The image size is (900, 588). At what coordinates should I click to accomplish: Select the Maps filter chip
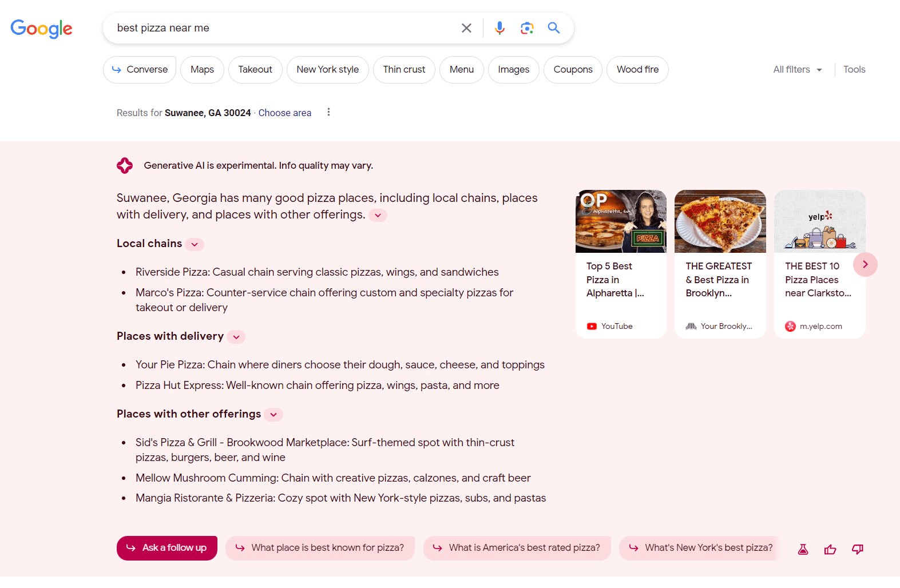coord(202,70)
